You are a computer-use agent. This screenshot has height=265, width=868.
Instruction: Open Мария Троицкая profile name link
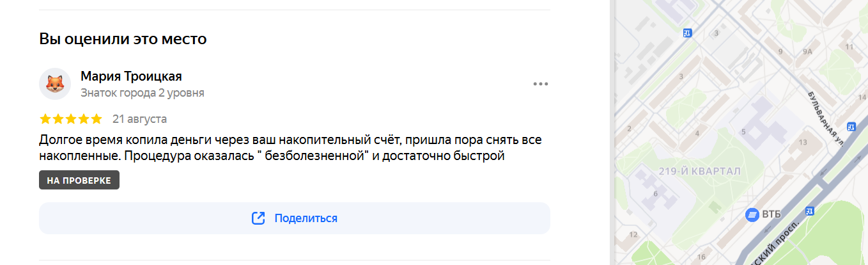[131, 76]
